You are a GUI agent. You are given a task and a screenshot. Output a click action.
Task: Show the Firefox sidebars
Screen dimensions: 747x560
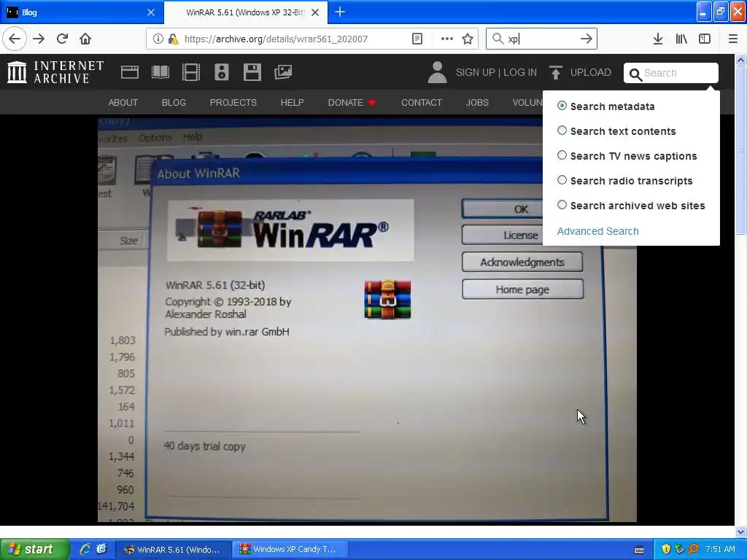click(x=705, y=39)
